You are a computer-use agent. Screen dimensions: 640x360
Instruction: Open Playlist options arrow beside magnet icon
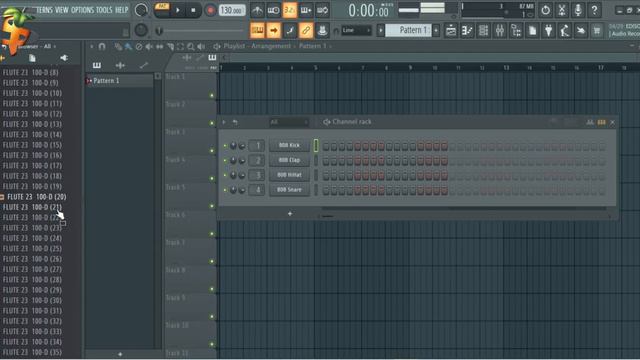(91, 47)
